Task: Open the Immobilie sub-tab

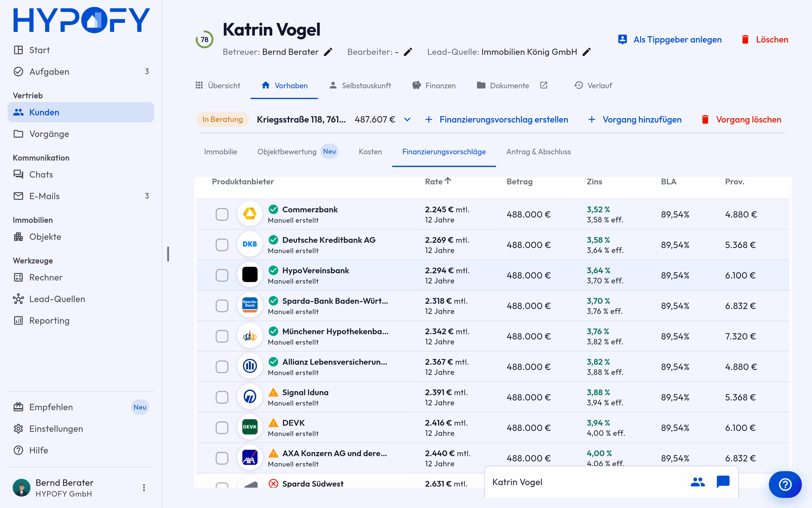Action: 221,152
